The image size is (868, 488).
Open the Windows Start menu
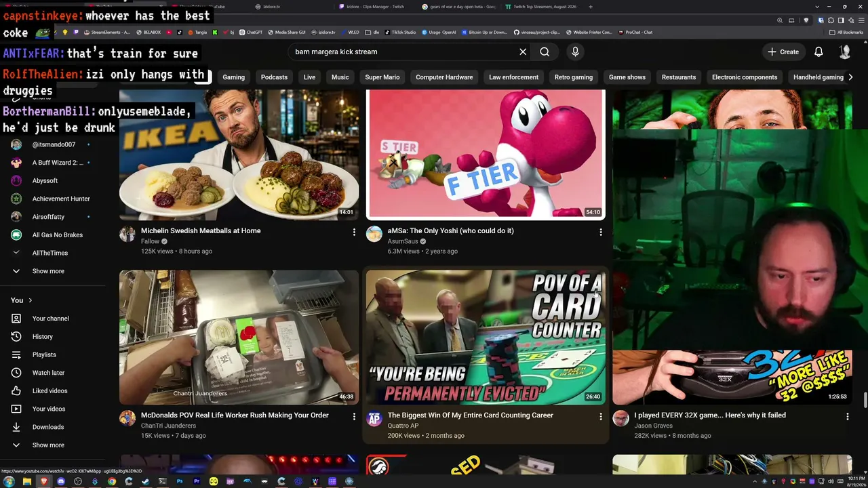point(9,481)
